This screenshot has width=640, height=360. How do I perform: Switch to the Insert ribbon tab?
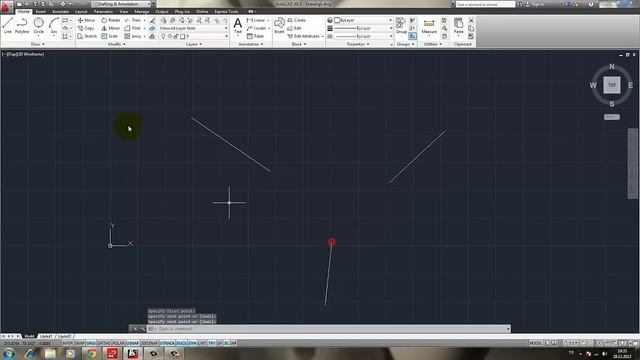pos(40,11)
